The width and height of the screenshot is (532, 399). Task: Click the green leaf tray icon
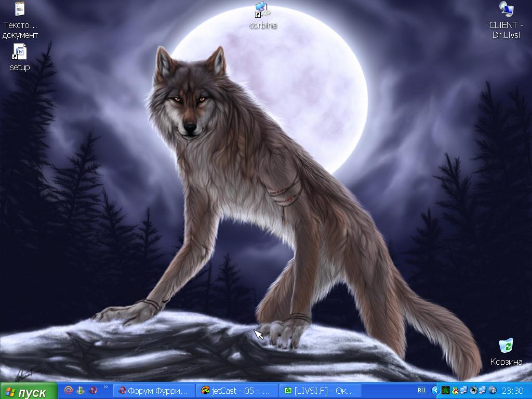(446, 390)
